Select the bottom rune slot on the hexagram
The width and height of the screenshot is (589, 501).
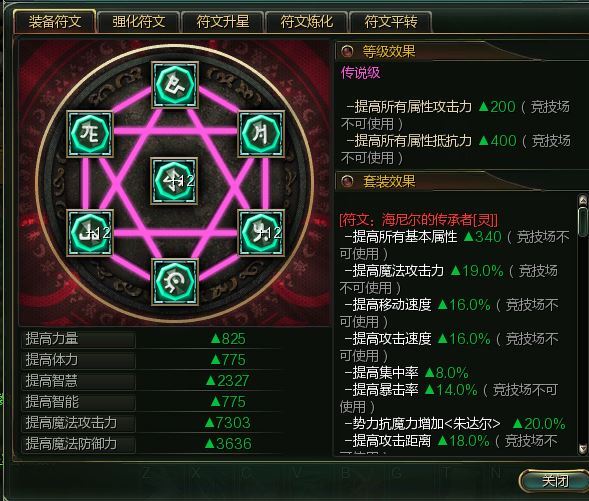pyautogui.click(x=175, y=282)
